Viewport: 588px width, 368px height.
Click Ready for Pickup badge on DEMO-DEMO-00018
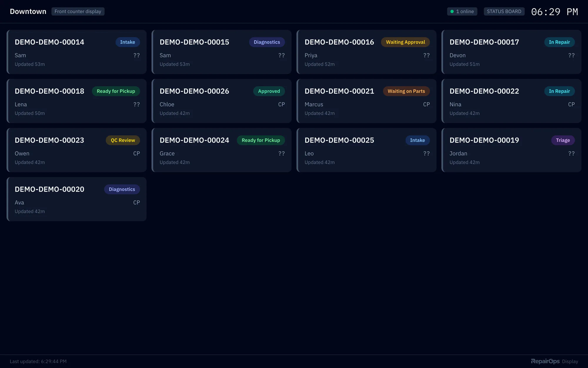click(x=116, y=91)
